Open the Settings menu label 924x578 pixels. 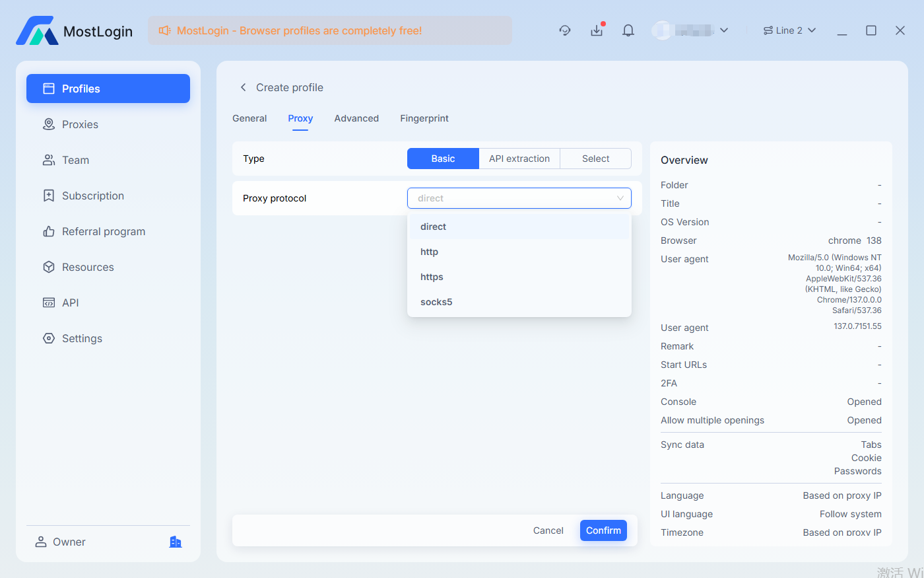[x=82, y=338]
